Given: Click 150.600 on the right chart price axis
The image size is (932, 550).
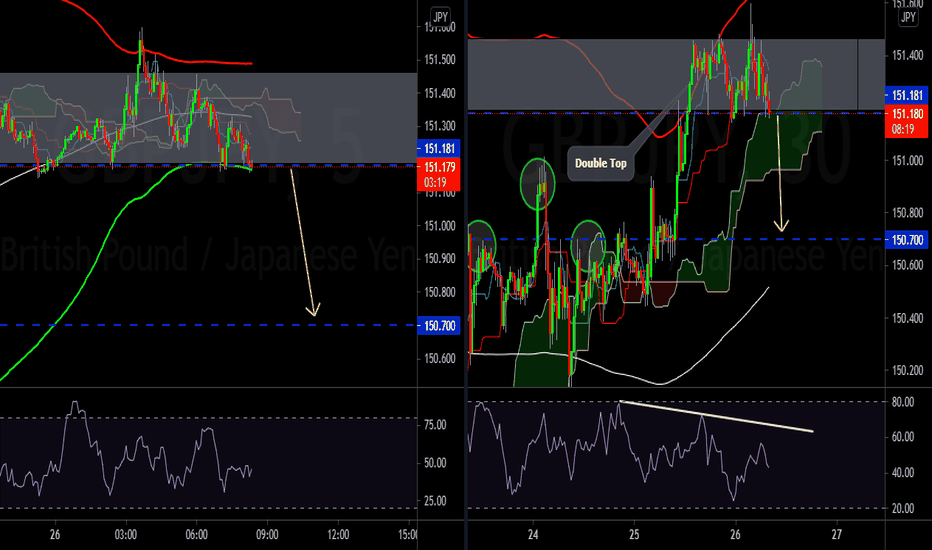Looking at the screenshot, I should (x=908, y=265).
